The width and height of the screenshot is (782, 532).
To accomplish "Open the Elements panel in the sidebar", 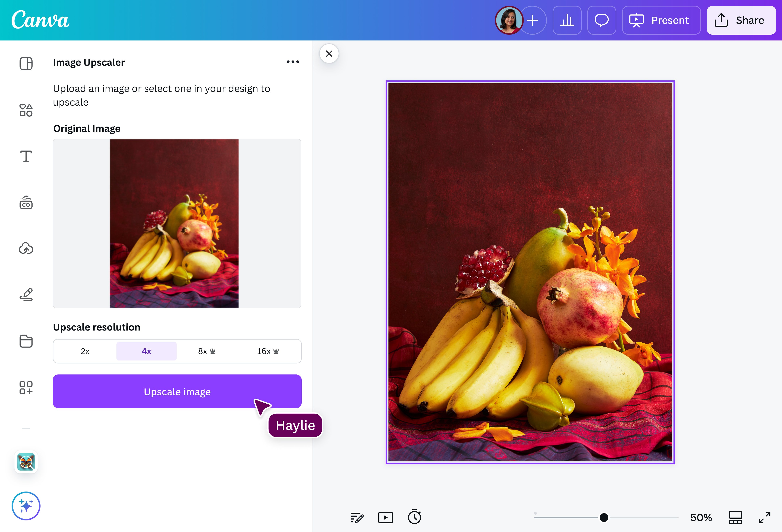I will pos(26,109).
